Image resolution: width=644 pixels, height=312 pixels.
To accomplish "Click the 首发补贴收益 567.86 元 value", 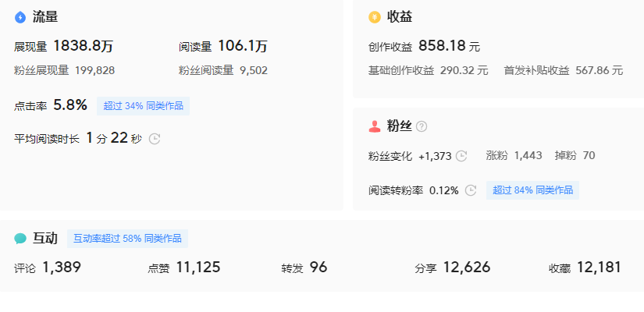I will click(x=599, y=70).
